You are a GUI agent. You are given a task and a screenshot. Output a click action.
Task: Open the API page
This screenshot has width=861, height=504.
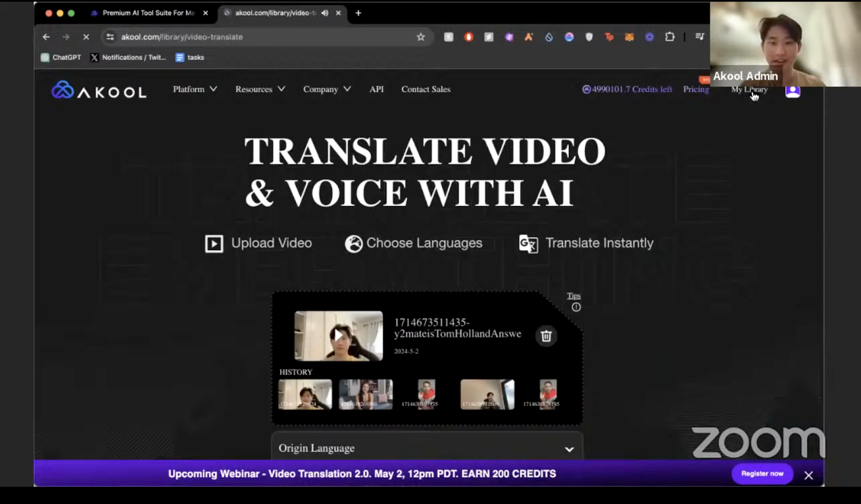377,89
